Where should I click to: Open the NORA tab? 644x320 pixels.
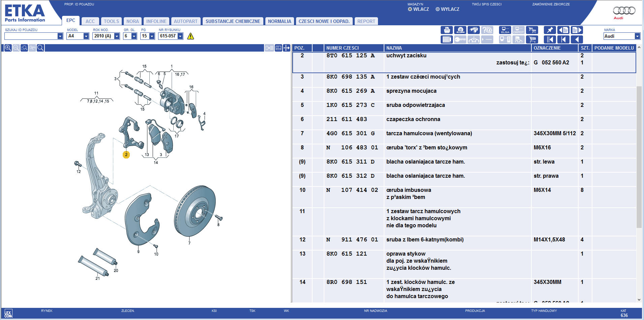tap(133, 21)
